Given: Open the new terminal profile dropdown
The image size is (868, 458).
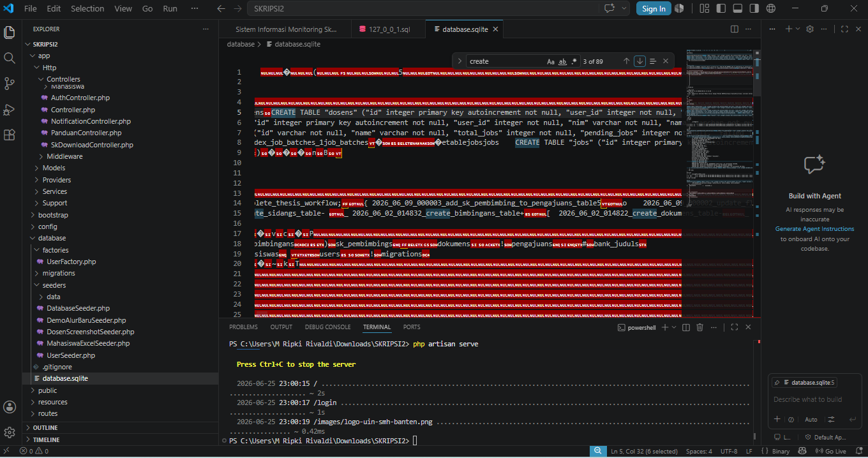Looking at the screenshot, I should coord(674,327).
